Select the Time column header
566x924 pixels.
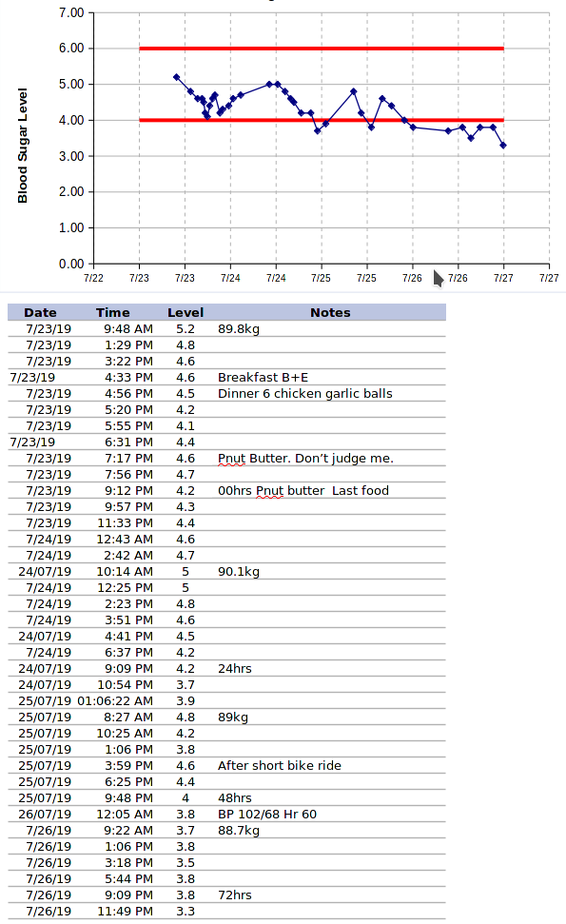point(112,312)
